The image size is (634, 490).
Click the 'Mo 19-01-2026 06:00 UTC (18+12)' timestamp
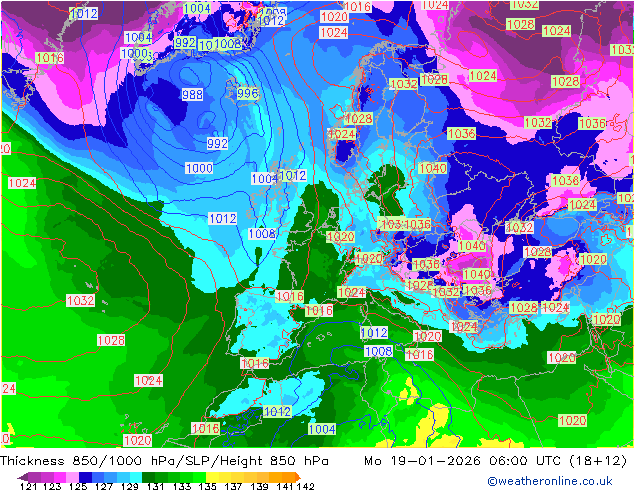click(x=496, y=461)
